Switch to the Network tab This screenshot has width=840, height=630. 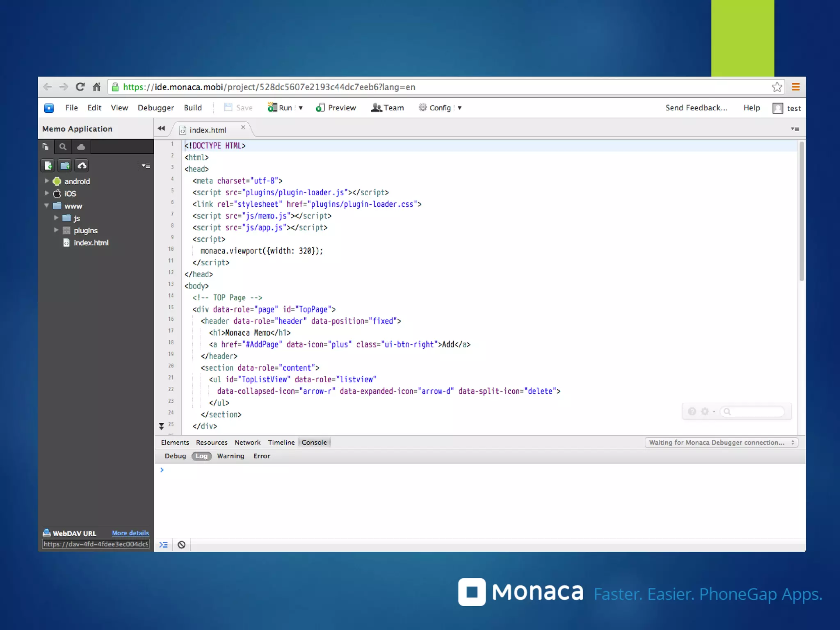click(247, 443)
